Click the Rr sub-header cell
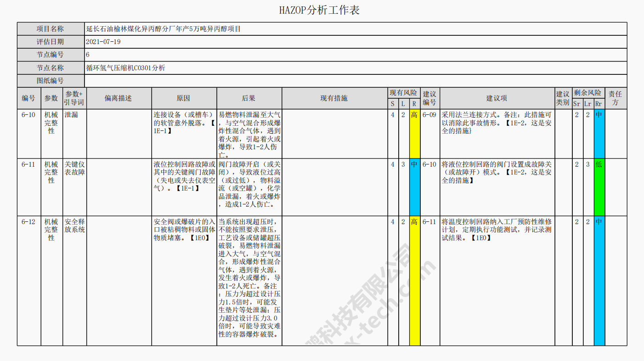The image size is (644, 361). [x=599, y=104]
